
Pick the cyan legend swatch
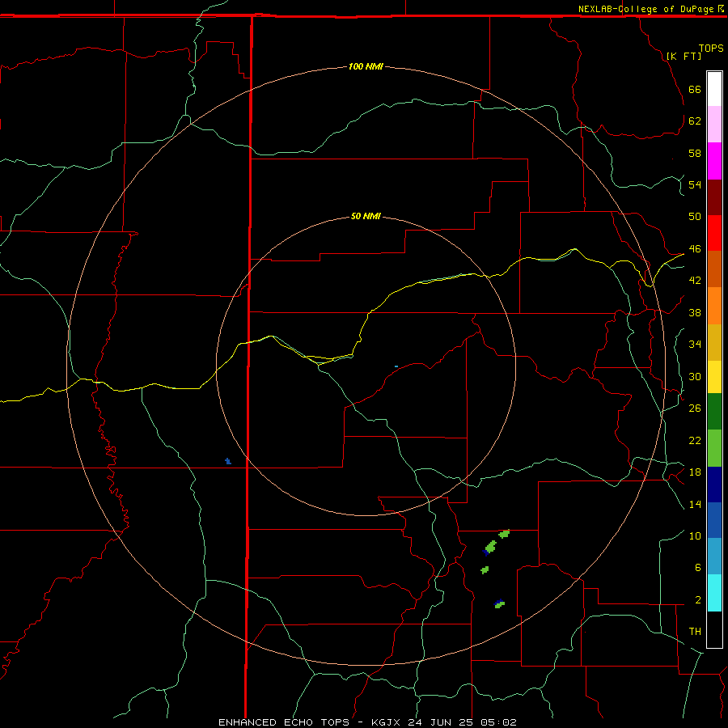click(x=714, y=593)
